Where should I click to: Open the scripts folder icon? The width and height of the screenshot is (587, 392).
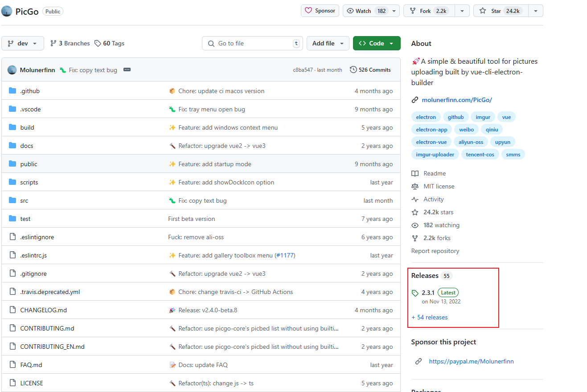click(12, 182)
